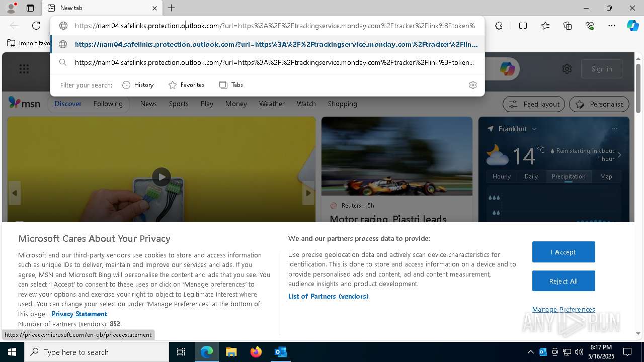Image resolution: width=644 pixels, height=362 pixels.
Task: Open Manage Preferences link
Action: (563, 309)
